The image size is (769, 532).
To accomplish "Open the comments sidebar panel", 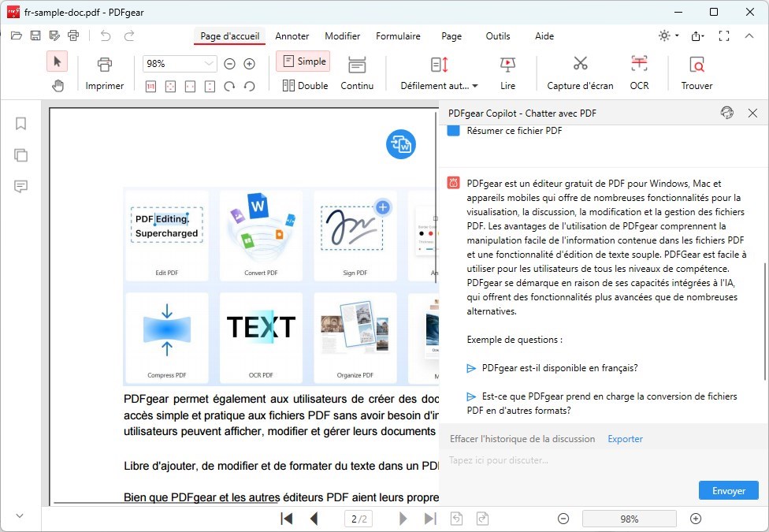I will click(x=20, y=186).
